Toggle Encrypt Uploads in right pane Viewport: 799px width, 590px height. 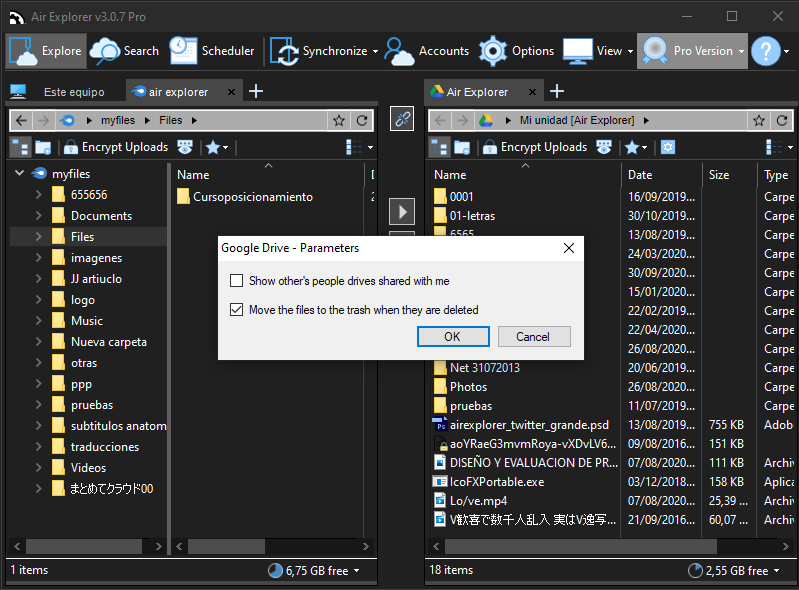tap(535, 147)
